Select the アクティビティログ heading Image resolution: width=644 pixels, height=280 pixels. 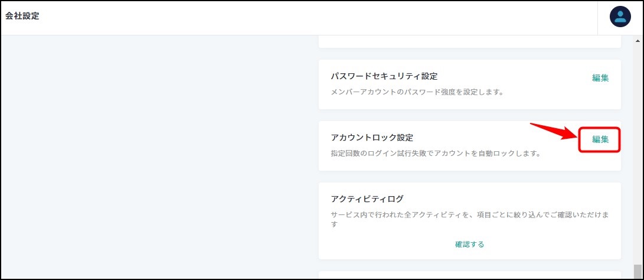(x=367, y=198)
